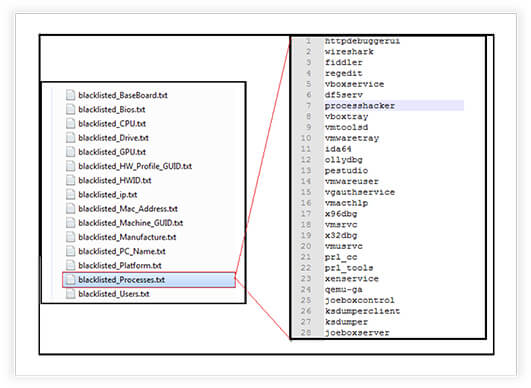Click the xenservice line in the editor
This screenshot has width=531, height=388.
click(x=352, y=279)
